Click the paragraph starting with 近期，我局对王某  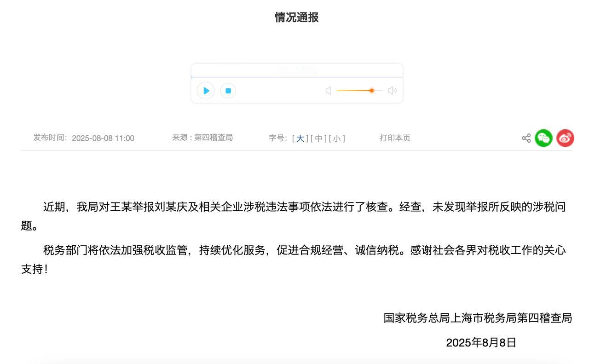pos(294,216)
